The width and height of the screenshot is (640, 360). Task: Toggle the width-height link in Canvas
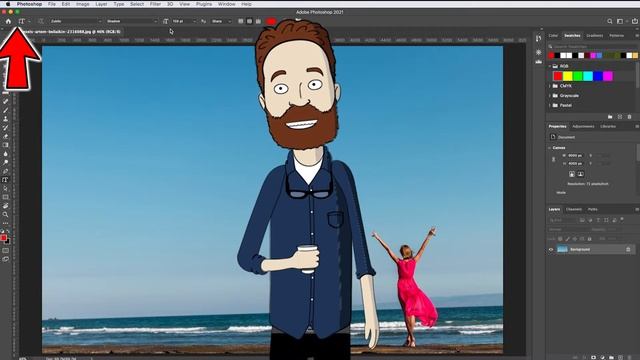click(x=553, y=160)
